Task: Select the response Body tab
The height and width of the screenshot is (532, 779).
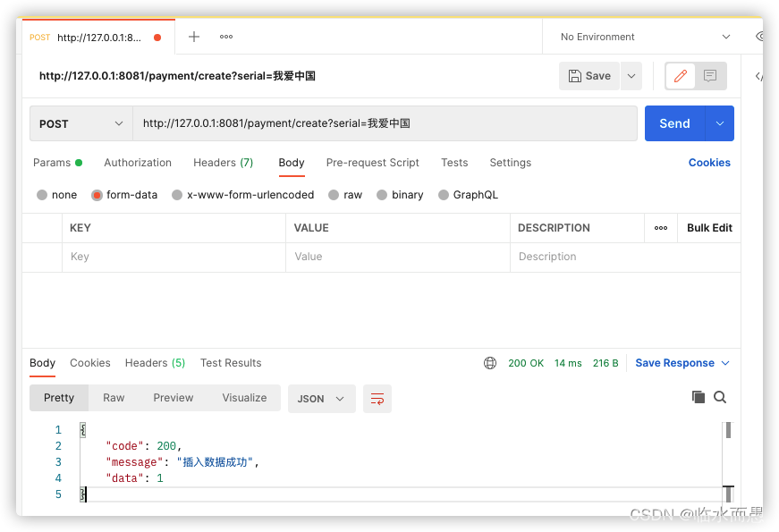Action: click(x=42, y=363)
